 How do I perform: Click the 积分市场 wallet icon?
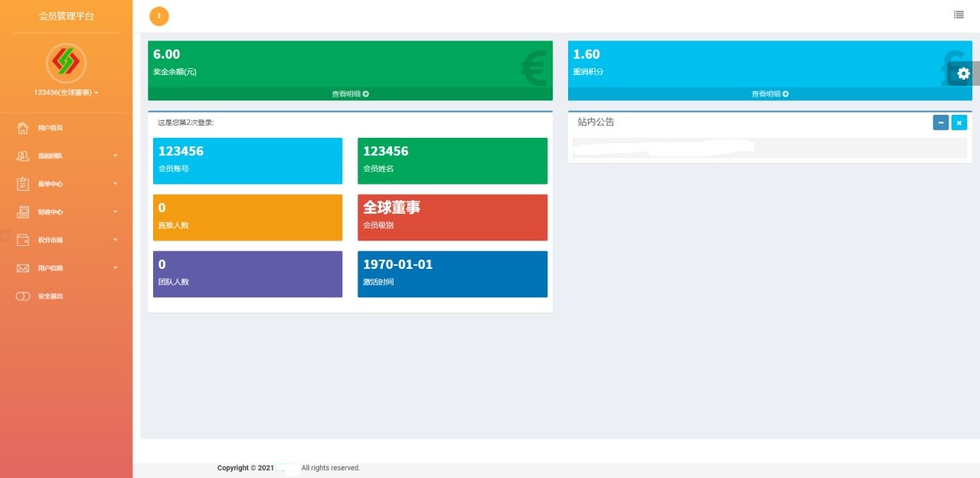23,240
